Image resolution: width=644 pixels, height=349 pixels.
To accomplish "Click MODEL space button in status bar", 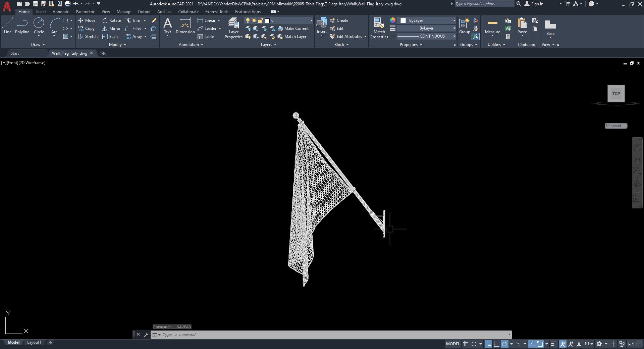I will tap(453, 344).
